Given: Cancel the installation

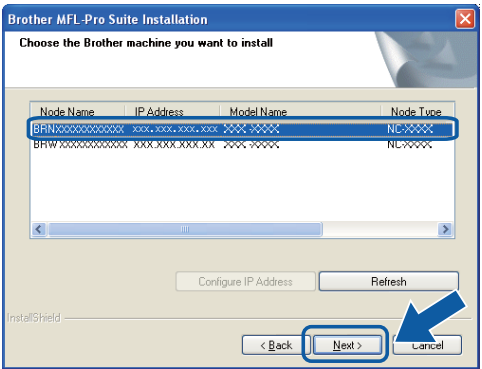Looking at the screenshot, I should [x=427, y=345].
